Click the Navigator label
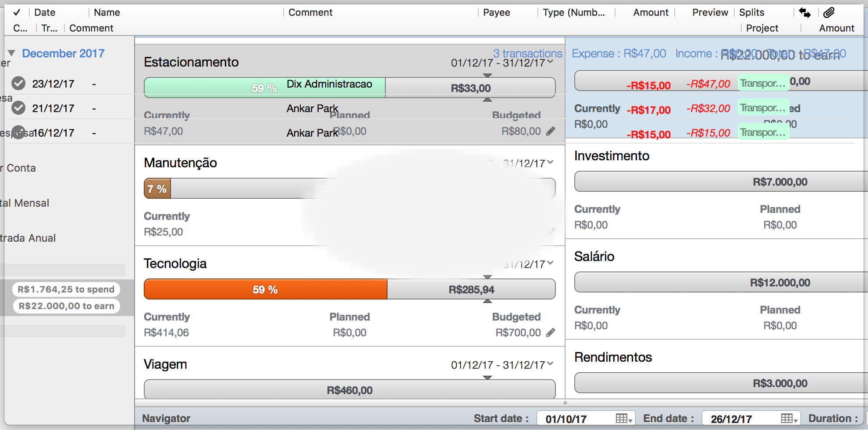The image size is (868, 430). tap(166, 418)
